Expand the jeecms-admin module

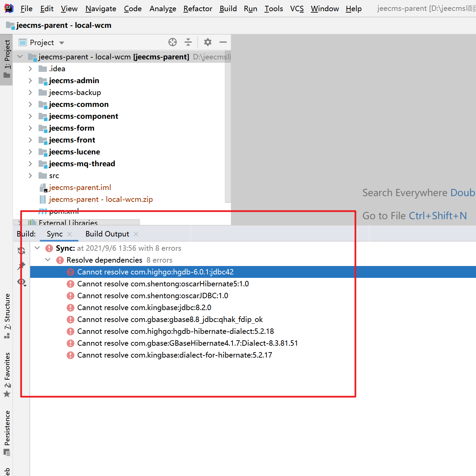(30, 81)
